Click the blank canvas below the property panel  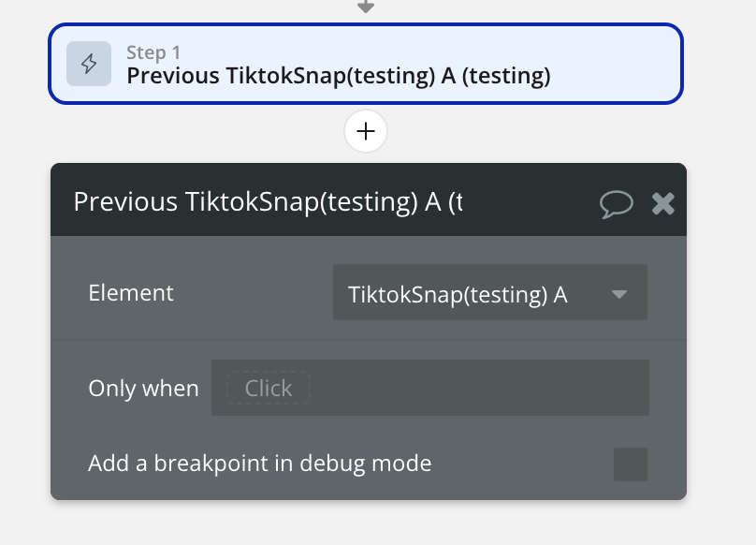pyautogui.click(x=369, y=524)
